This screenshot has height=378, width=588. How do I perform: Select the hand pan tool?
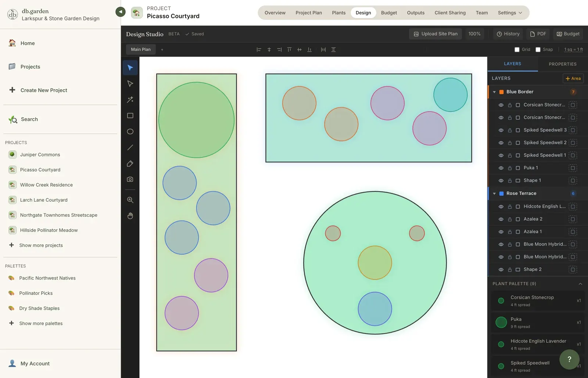click(130, 216)
